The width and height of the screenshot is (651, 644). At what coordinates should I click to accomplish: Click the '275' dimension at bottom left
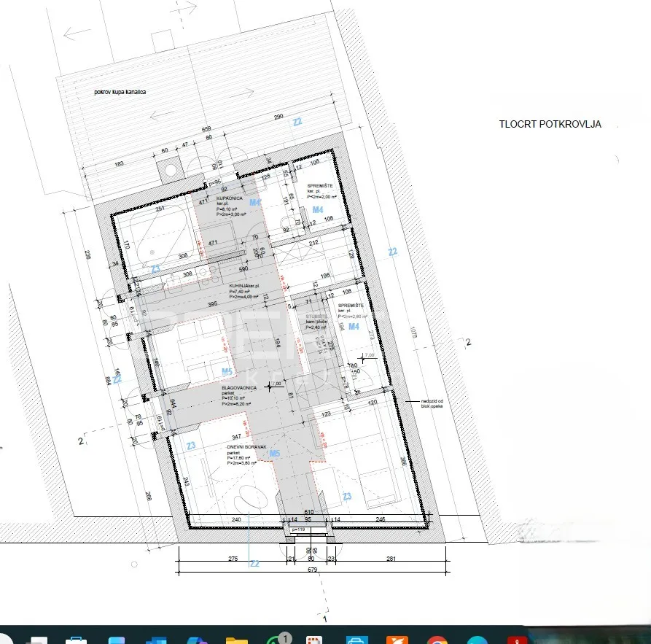(233, 559)
